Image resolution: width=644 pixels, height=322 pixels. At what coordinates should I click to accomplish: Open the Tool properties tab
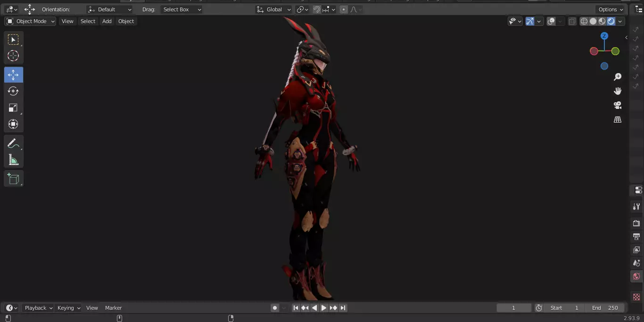pos(636,206)
